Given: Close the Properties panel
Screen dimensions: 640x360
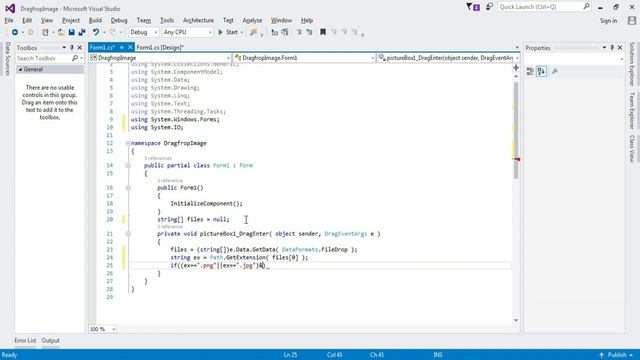Looking at the screenshot, I should pos(620,48).
